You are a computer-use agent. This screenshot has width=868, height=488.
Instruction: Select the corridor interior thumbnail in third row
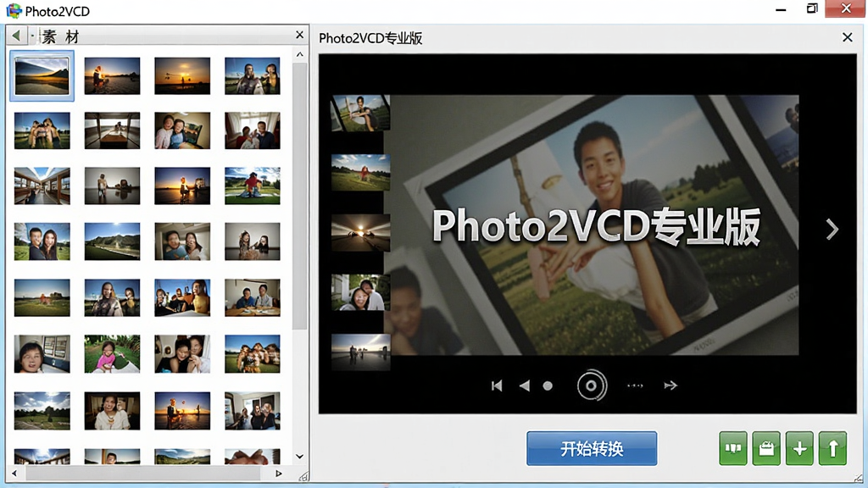click(42, 186)
